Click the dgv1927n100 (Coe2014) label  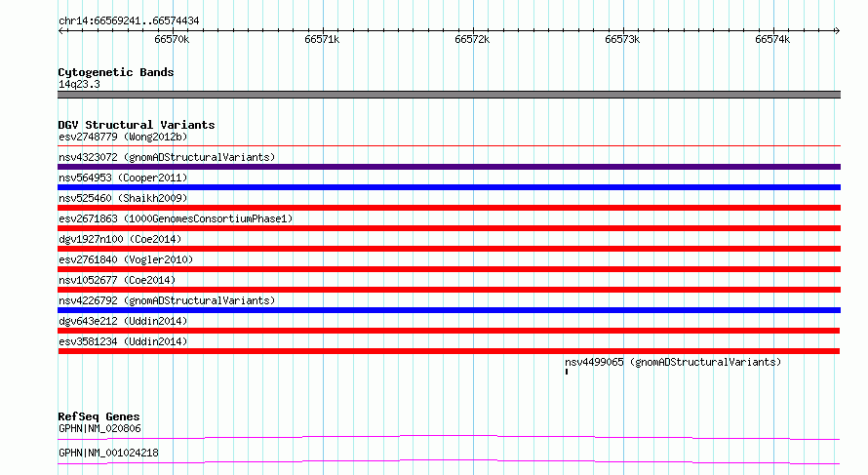[120, 239]
